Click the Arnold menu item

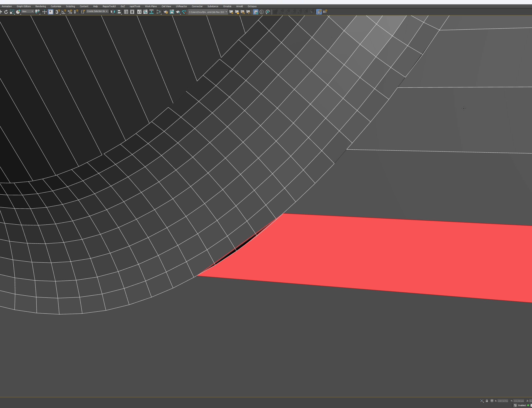tap(239, 6)
